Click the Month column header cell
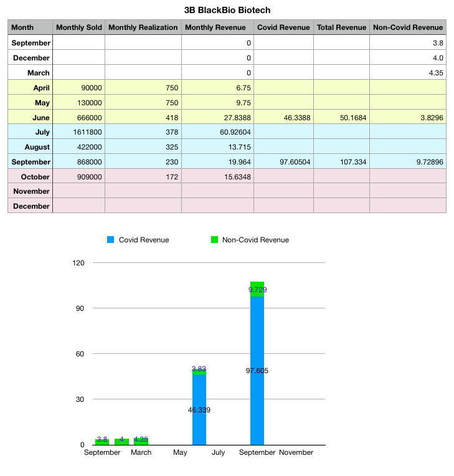This screenshot has width=454, height=476. pyautogui.click(x=30, y=27)
